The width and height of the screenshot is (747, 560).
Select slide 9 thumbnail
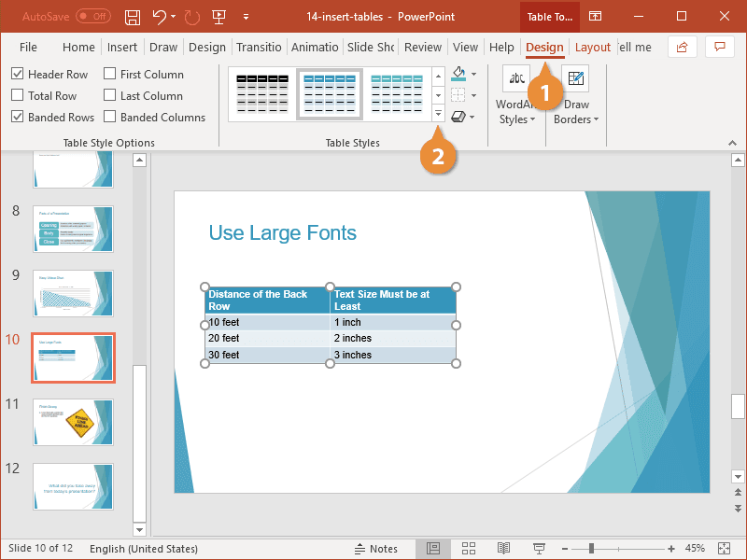[x=73, y=293]
